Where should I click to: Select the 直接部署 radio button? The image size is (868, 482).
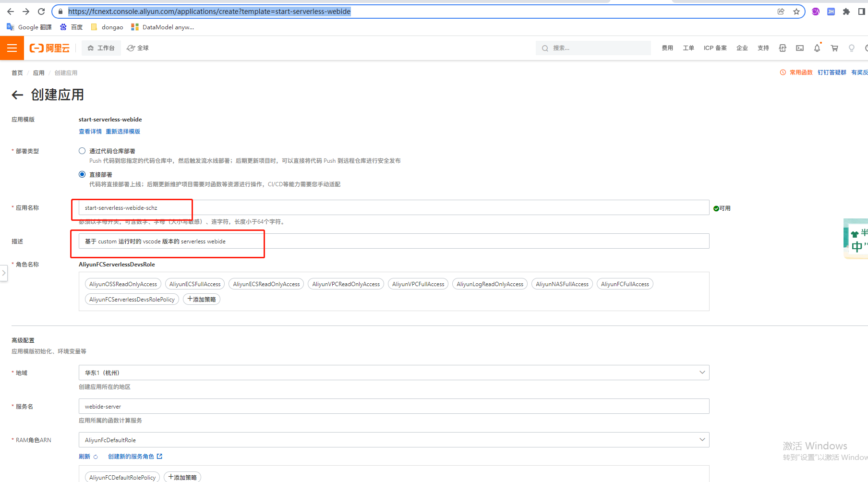tap(82, 174)
